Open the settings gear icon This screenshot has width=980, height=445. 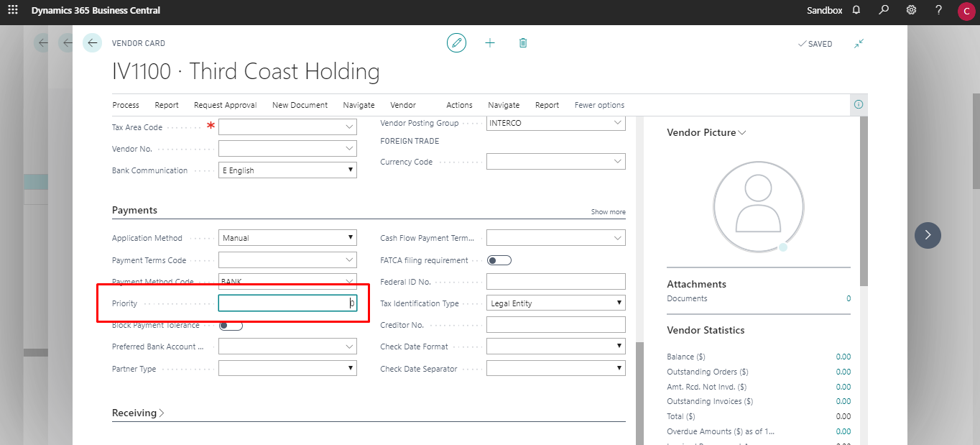(911, 10)
